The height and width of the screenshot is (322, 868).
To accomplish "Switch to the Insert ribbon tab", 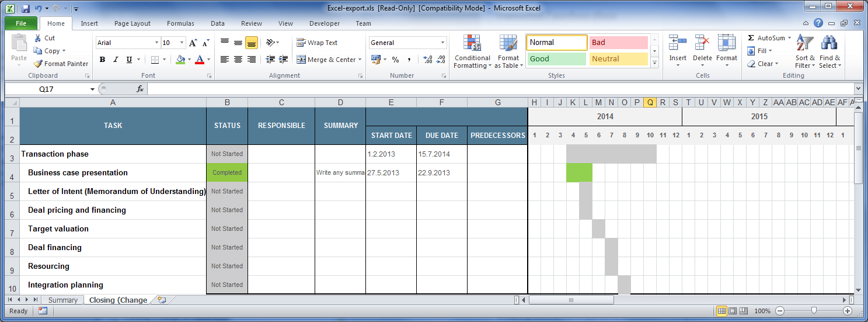I will pyautogui.click(x=89, y=23).
